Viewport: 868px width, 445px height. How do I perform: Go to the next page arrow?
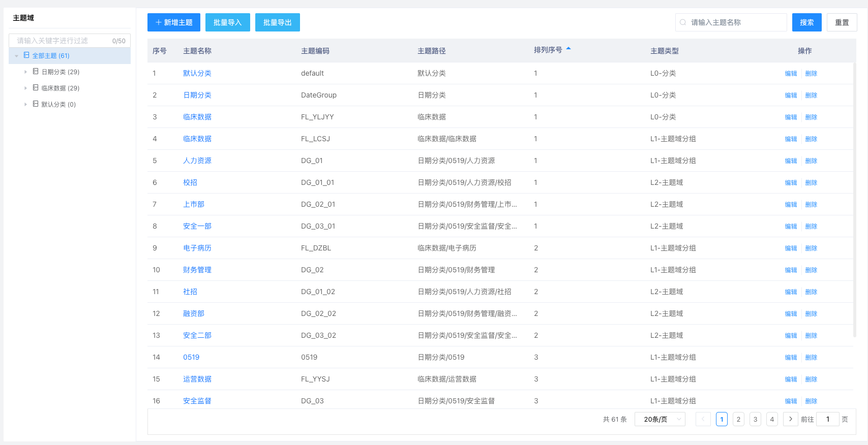(x=790, y=419)
